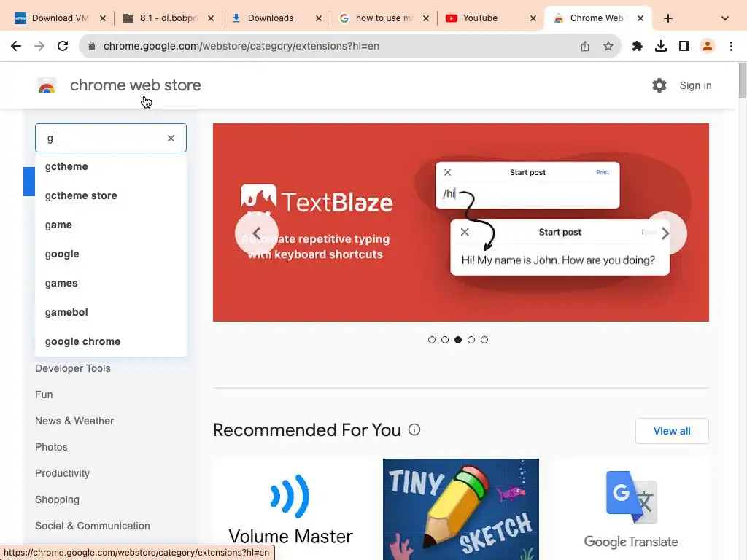Viewport: 747px width, 560px height.
Task: Click the 'chrome web store' title
Action: pos(135,85)
